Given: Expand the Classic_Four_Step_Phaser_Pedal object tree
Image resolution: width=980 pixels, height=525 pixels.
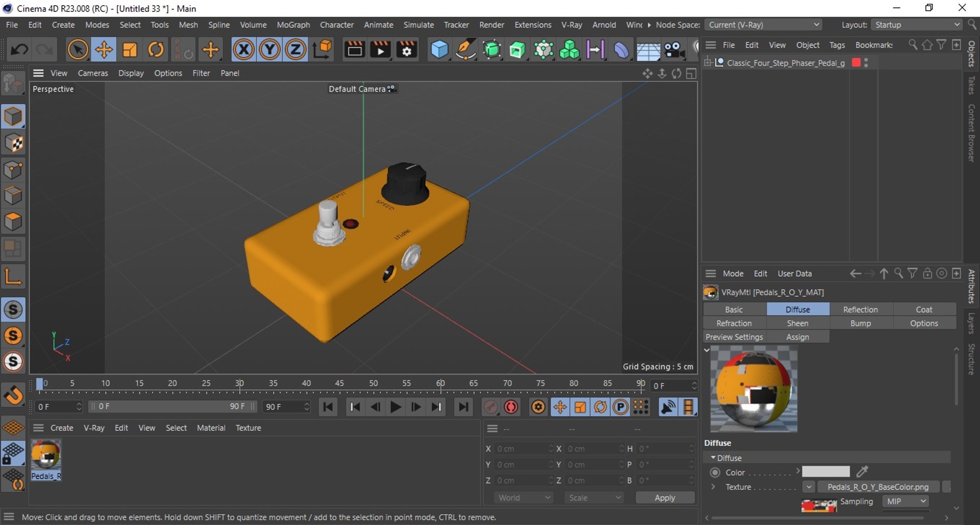Looking at the screenshot, I should (x=707, y=62).
